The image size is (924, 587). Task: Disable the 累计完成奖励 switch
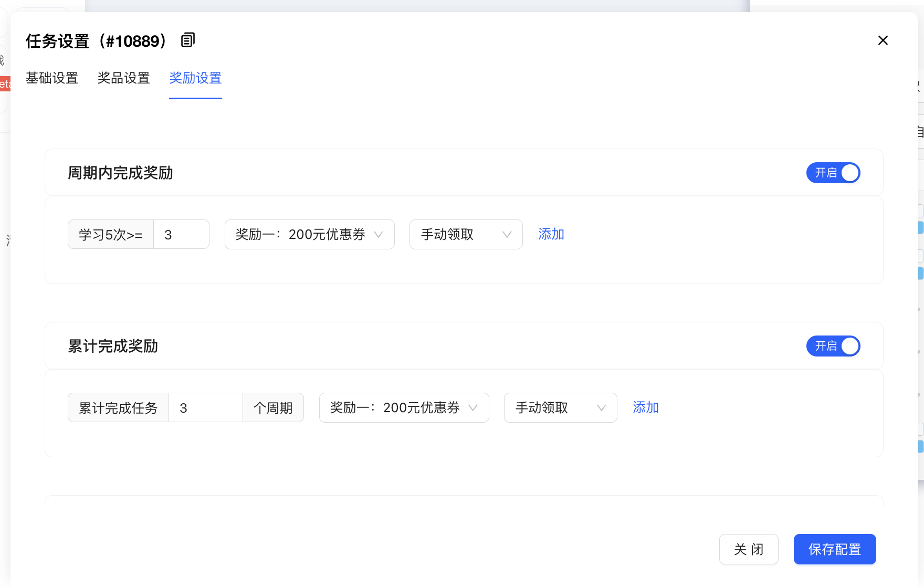click(833, 346)
